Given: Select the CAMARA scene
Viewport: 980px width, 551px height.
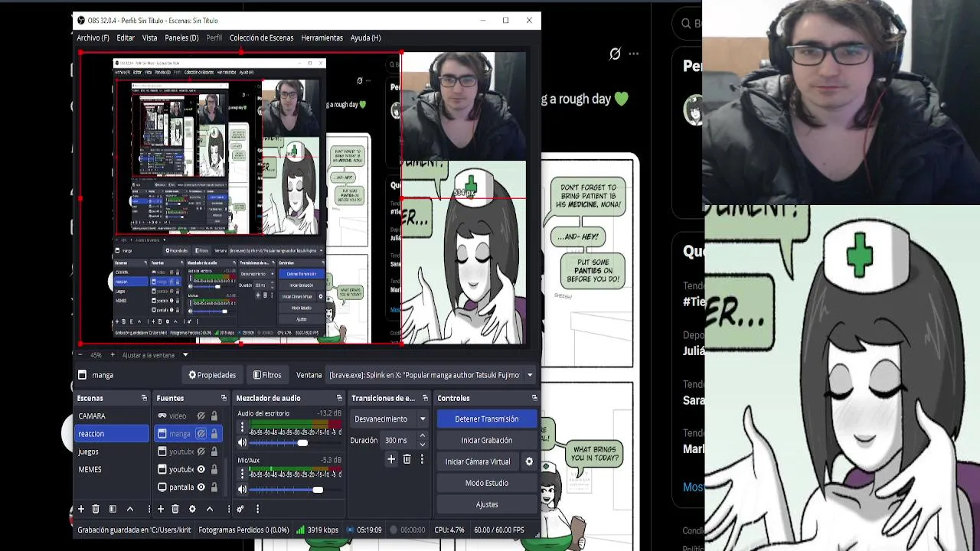Looking at the screenshot, I should click(x=113, y=416).
